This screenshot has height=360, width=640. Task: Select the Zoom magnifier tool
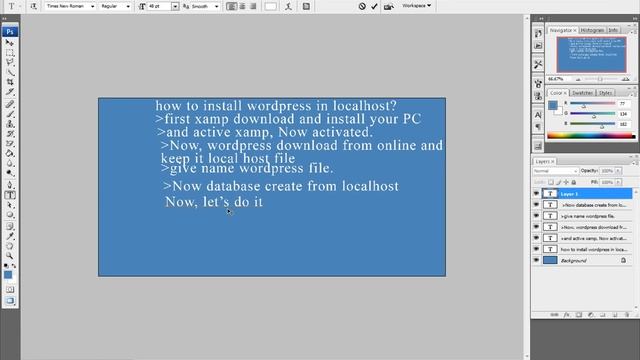coord(10,256)
